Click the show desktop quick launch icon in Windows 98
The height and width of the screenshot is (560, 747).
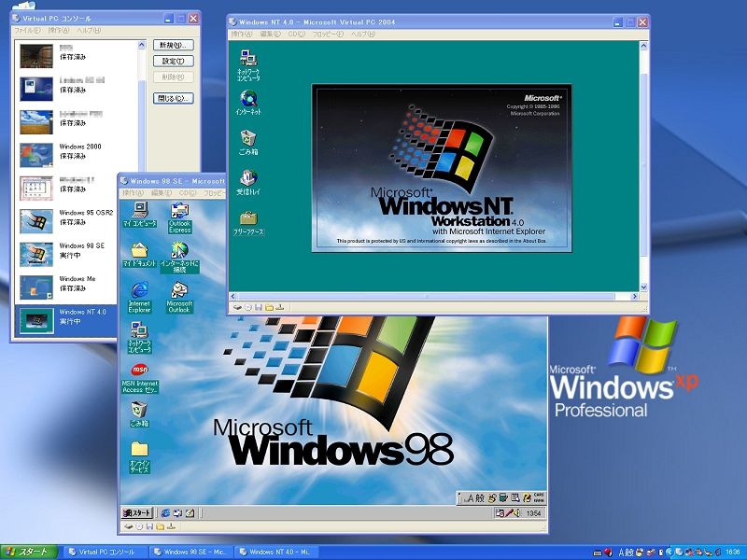click(190, 512)
